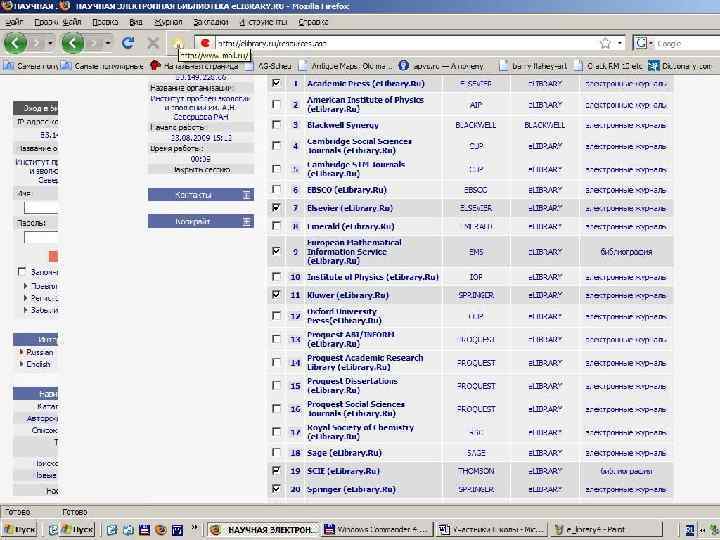This screenshot has height=540, width=720.
Task: Open the floppy-disk Commander icon in Quick Launch
Action: (144, 529)
